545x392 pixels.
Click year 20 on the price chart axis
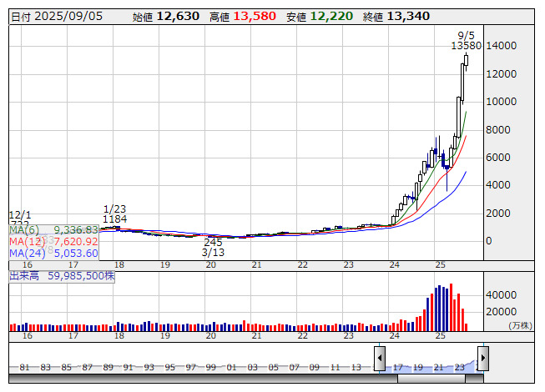pyautogui.click(x=210, y=265)
